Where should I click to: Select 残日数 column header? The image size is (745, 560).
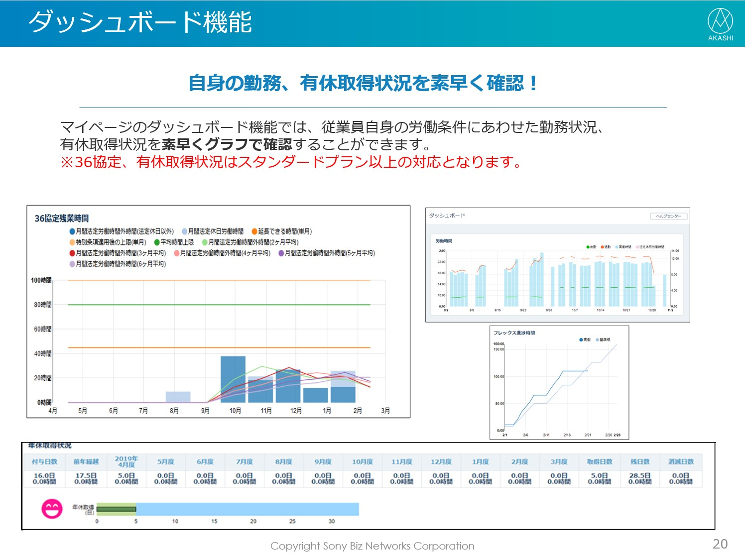640,461
